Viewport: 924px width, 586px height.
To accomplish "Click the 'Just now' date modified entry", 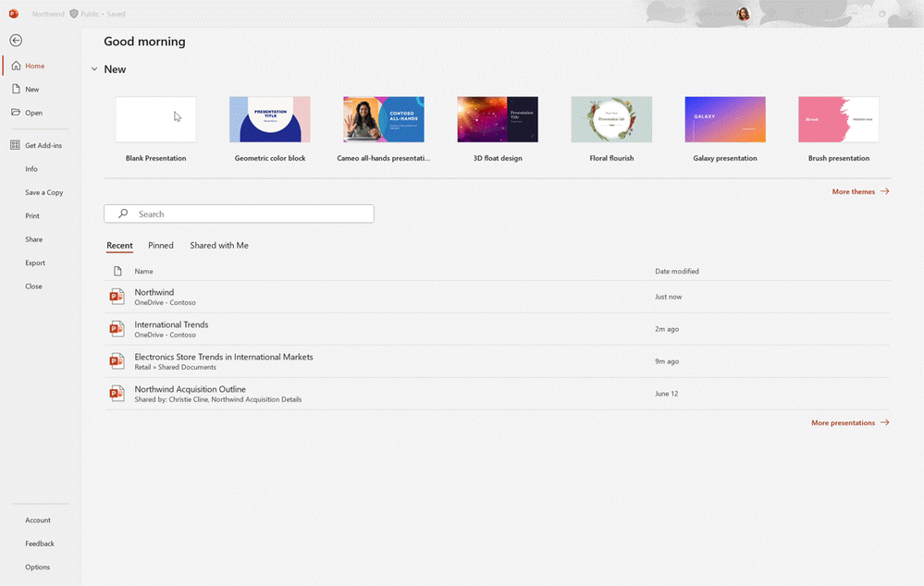I will point(668,297).
